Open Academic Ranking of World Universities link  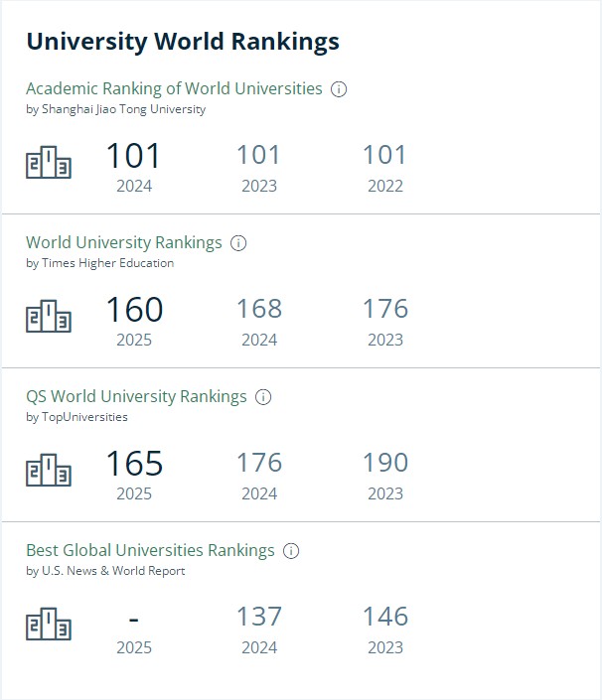coord(174,88)
